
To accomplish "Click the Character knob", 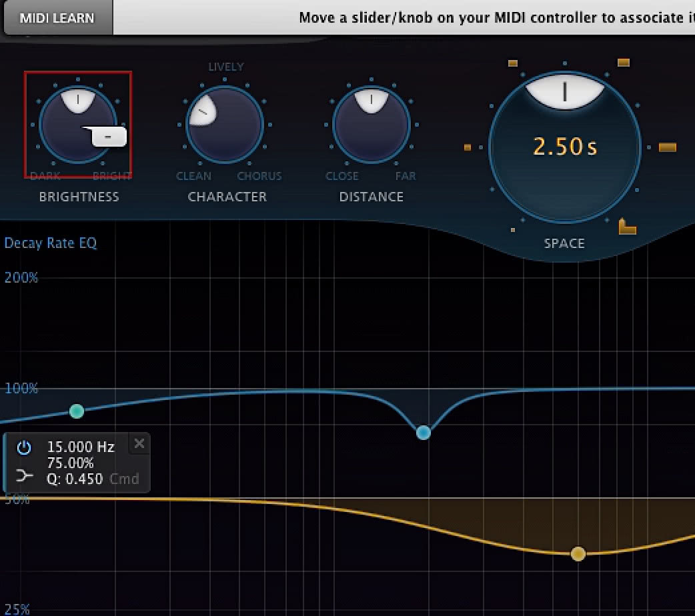I will pos(225,125).
